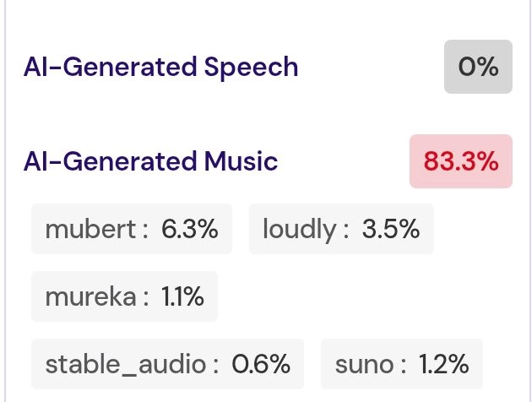532x402 pixels.
Task: Click the 1.1% value beside mureka
Action: pos(182,296)
